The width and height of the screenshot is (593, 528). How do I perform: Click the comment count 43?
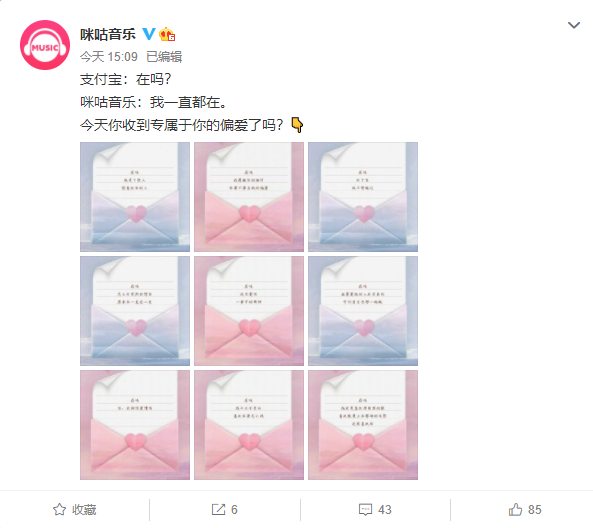[385, 509]
